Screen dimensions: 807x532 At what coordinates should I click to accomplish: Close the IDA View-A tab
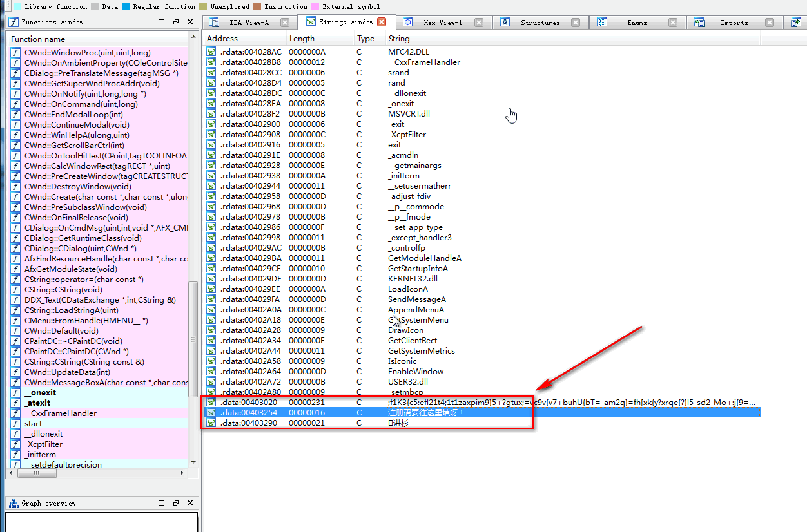point(285,23)
